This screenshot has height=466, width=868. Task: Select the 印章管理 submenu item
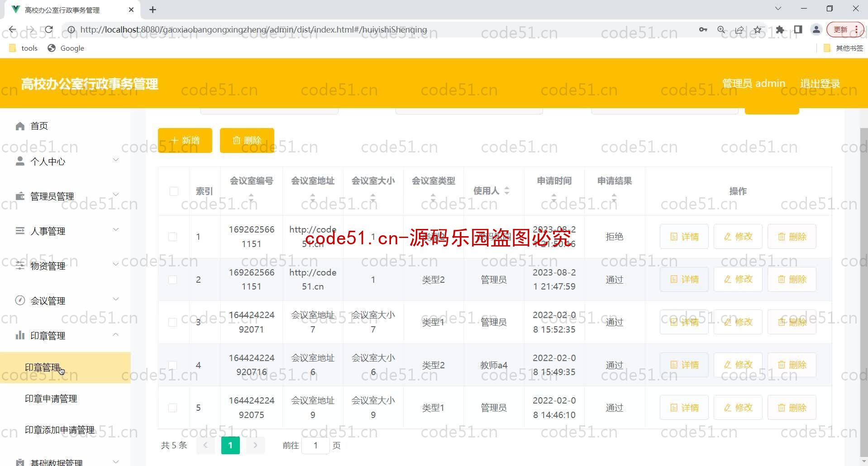tap(65, 367)
